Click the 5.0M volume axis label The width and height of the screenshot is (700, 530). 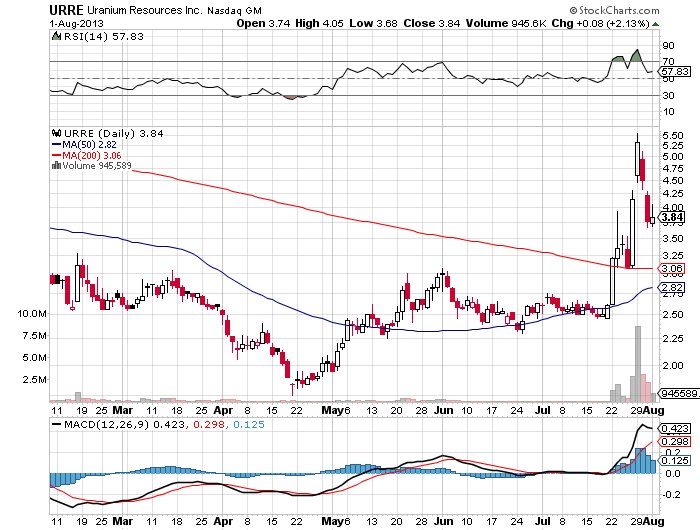34,358
